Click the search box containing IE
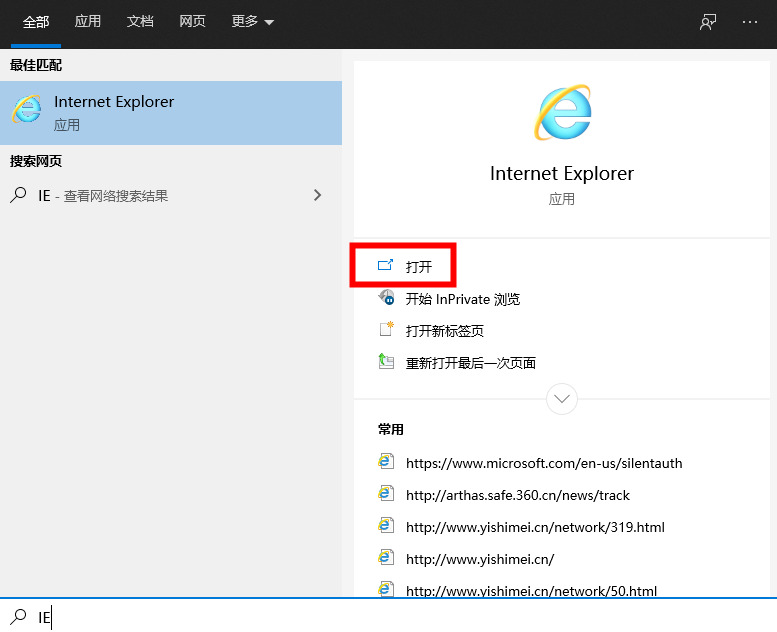 [388, 616]
